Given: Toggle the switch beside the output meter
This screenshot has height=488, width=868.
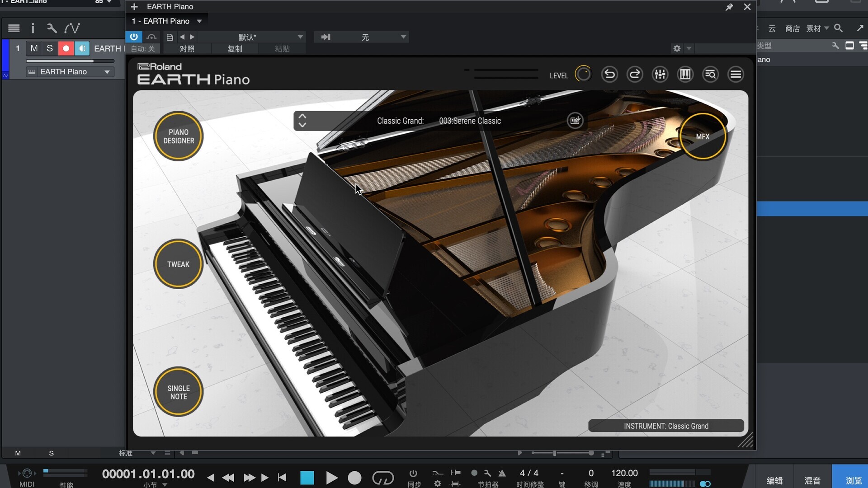Looking at the screenshot, I should (705, 484).
